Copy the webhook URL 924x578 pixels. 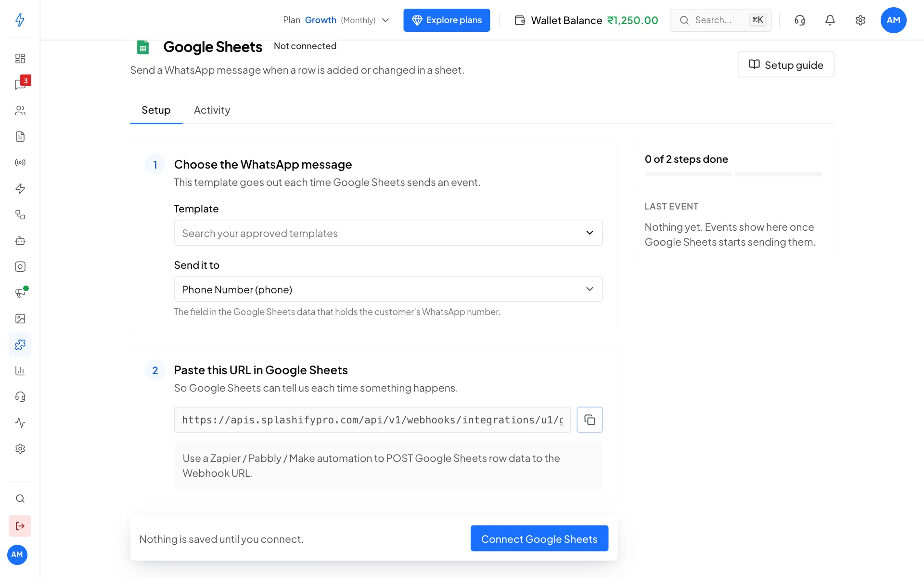(x=590, y=420)
